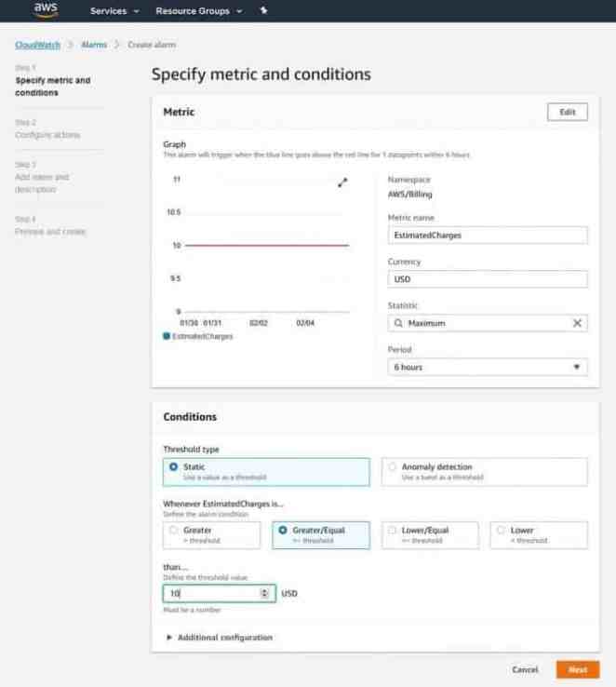Click the red threshold line in graph
The height and width of the screenshot is (687, 616).
coord(267,246)
